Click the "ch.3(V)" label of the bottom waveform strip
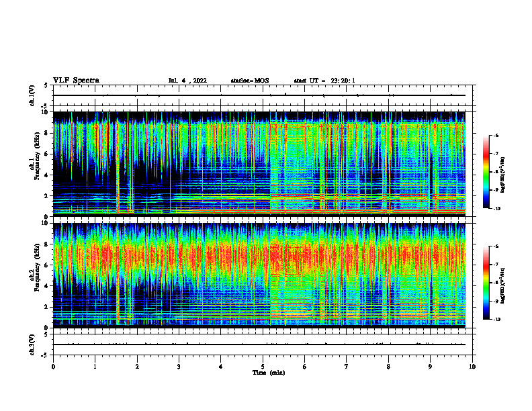The image size is (532, 411). tap(32, 345)
